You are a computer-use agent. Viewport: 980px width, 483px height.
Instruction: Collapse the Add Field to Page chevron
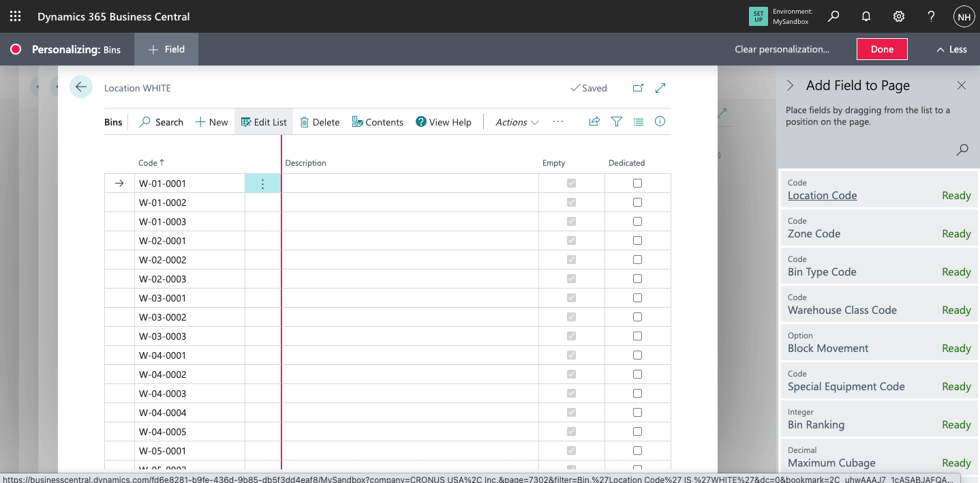[791, 85]
